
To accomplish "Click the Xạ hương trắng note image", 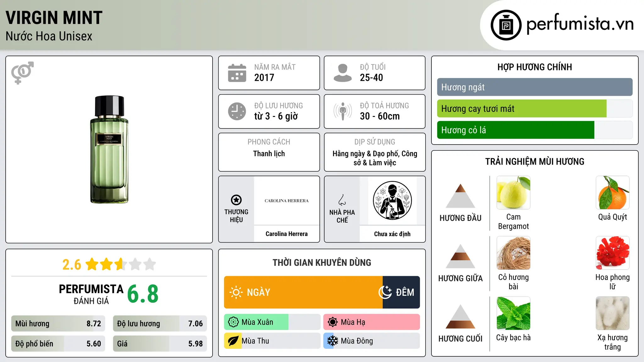I will tap(613, 313).
